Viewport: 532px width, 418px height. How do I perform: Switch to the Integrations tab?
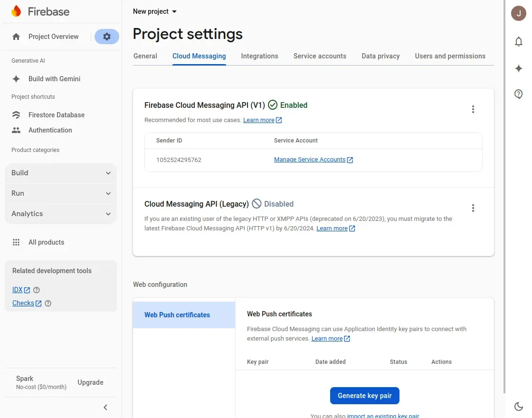[x=259, y=57]
